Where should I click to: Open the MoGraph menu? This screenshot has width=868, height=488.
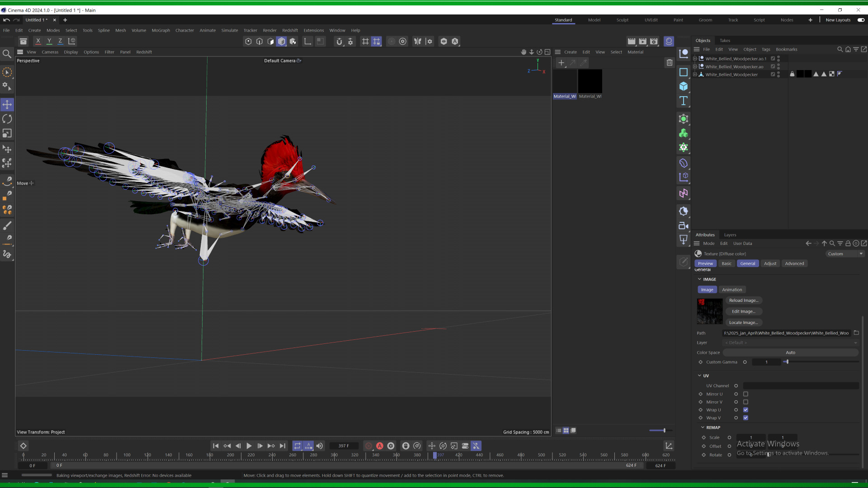click(x=160, y=30)
